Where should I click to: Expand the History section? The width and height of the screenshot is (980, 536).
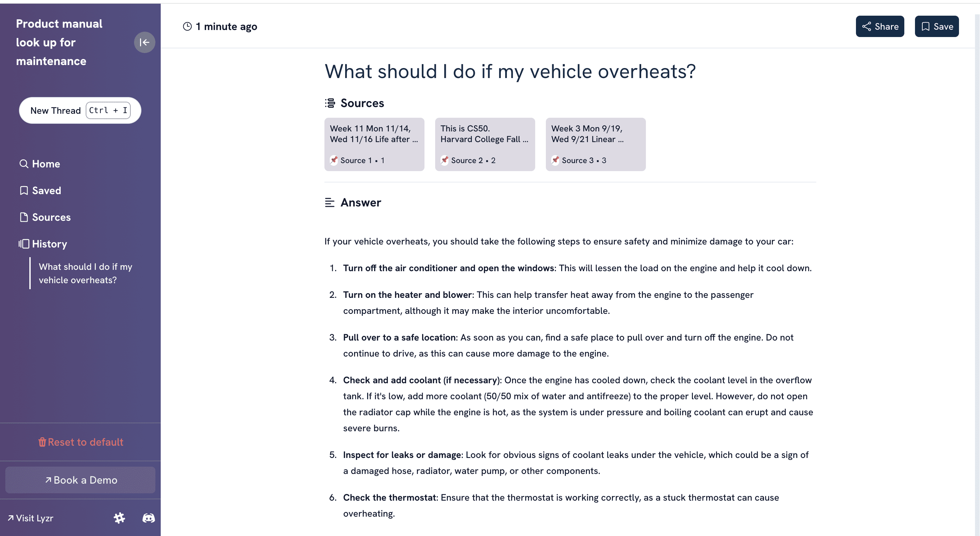point(49,244)
